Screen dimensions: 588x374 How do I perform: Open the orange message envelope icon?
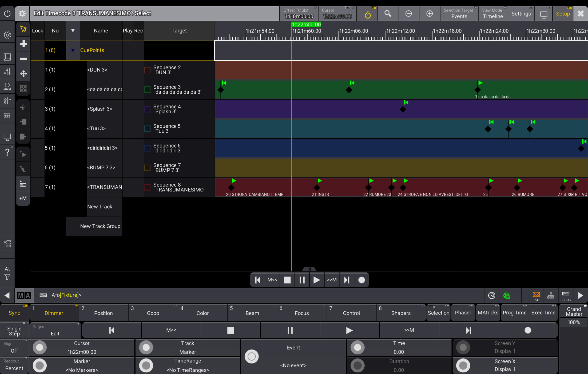[536, 295]
